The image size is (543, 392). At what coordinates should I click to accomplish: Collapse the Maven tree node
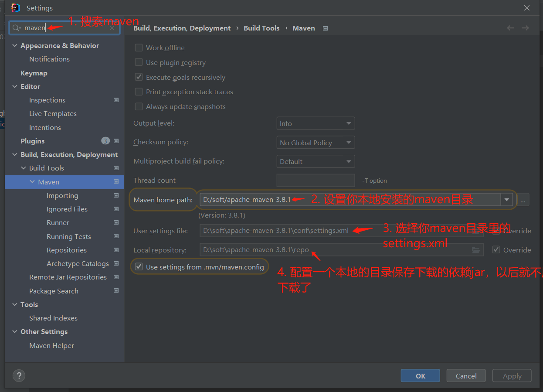[x=32, y=182]
